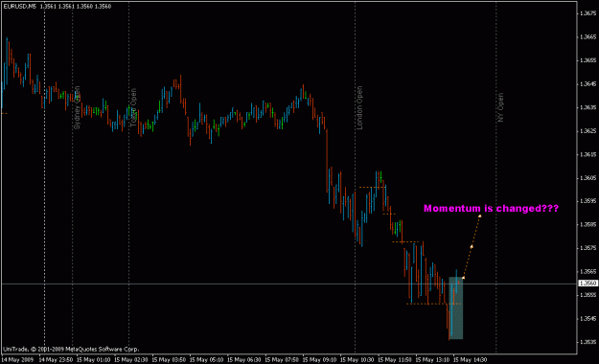Click the 'London Open' session label

pyautogui.click(x=359, y=107)
